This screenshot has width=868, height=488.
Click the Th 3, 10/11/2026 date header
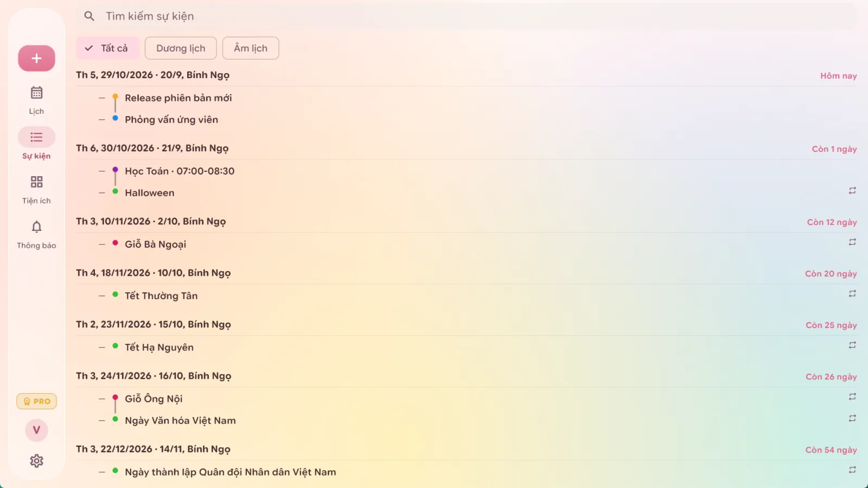151,222
